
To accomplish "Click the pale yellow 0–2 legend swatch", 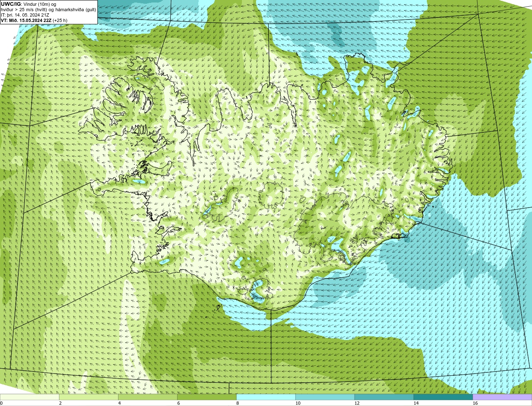I will [x=30, y=397].
